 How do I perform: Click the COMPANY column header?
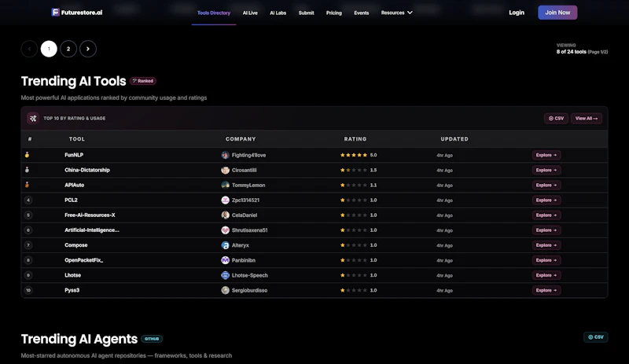[241, 139]
